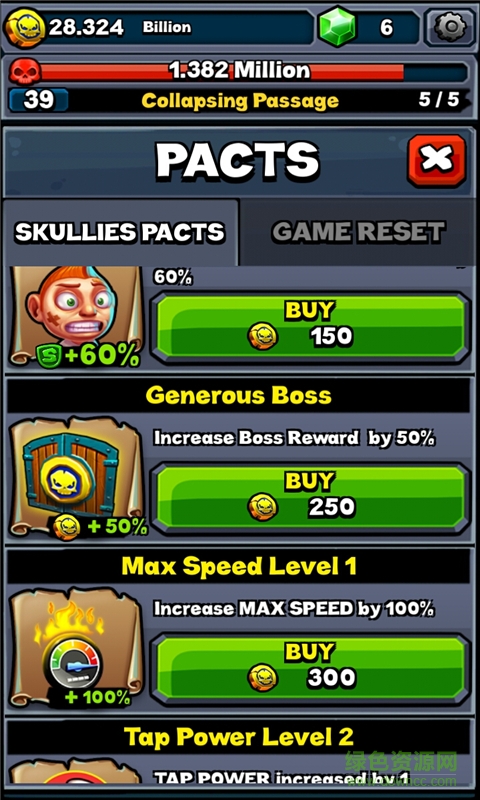The image size is (480, 800).
Task: Tap the red skull boss health icon
Action: [x=24, y=72]
